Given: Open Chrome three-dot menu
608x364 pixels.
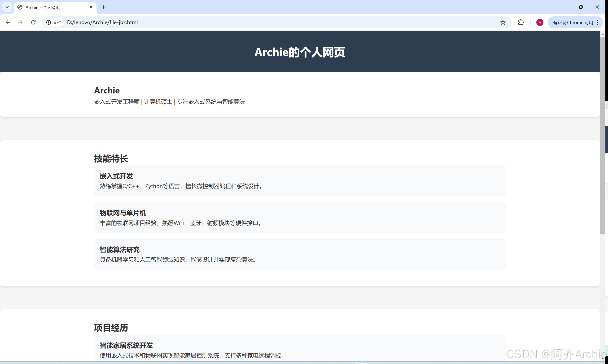Looking at the screenshot, I should pyautogui.click(x=597, y=22).
